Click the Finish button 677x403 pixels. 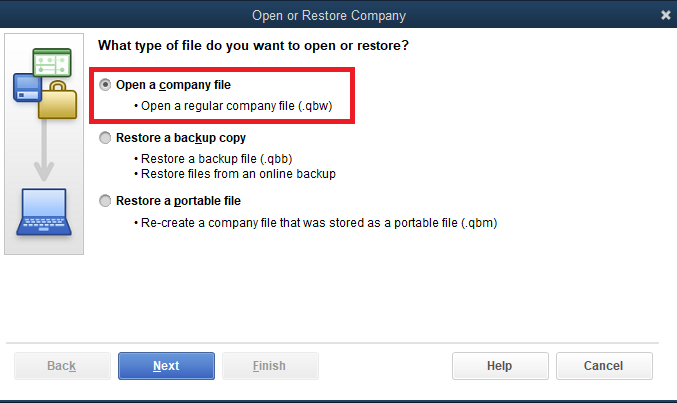click(x=270, y=366)
